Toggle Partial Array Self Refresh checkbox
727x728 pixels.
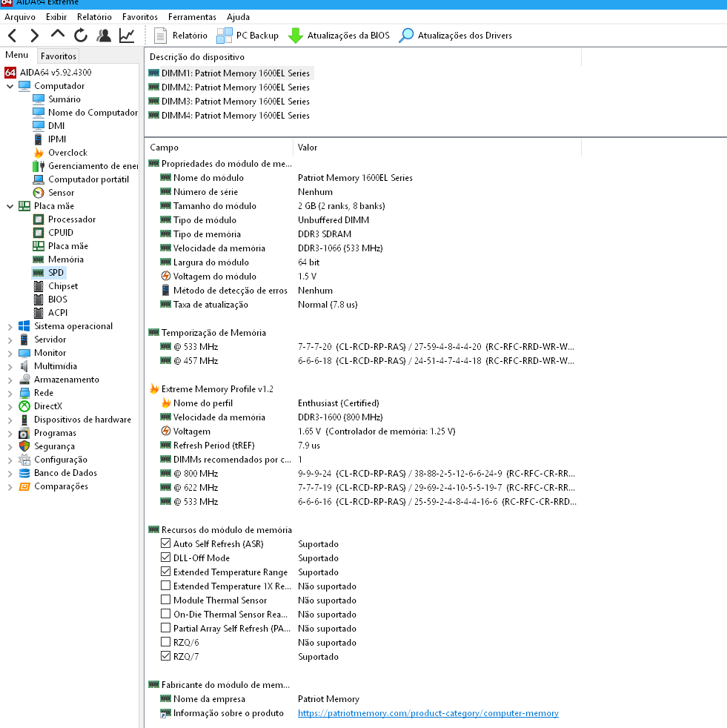165,628
